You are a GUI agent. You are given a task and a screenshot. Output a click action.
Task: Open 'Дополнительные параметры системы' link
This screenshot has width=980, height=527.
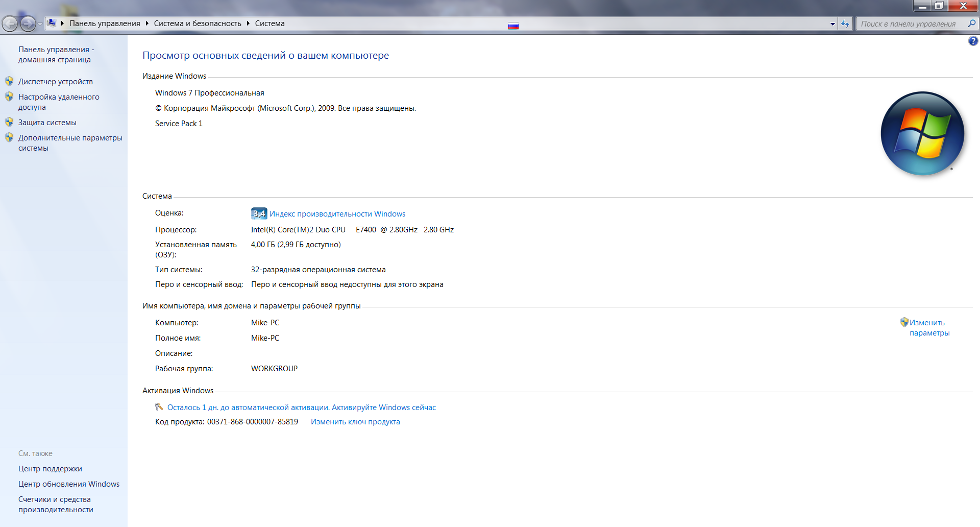pos(70,143)
